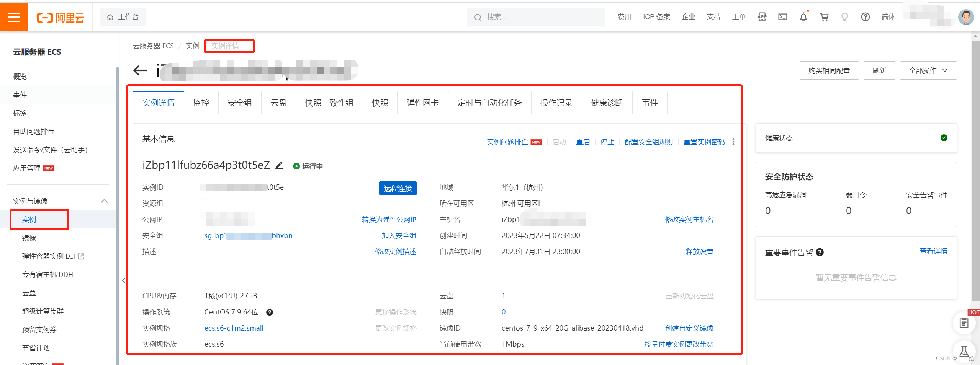The width and height of the screenshot is (980, 365).
Task: Open 实例问题排查 link
Action: click(x=507, y=142)
